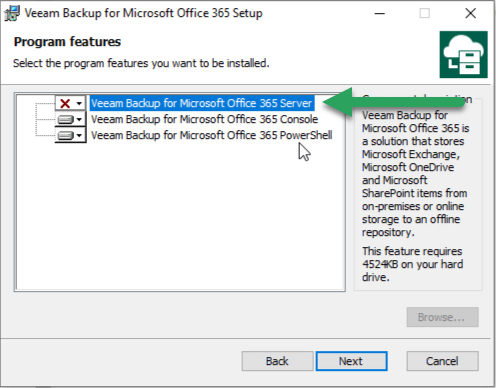This screenshot has width=496, height=388.
Task: Click the installer icon in title bar
Action: (12, 13)
